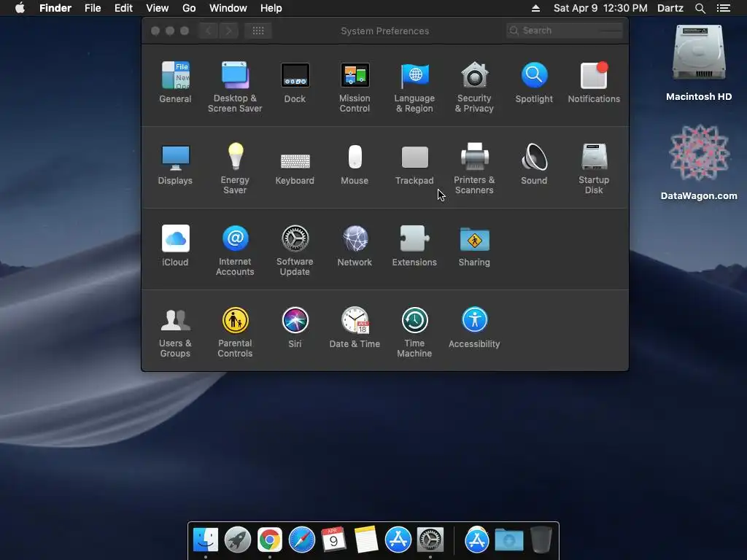This screenshot has height=560, width=747.
Task: Open the Go menu
Action: click(189, 8)
